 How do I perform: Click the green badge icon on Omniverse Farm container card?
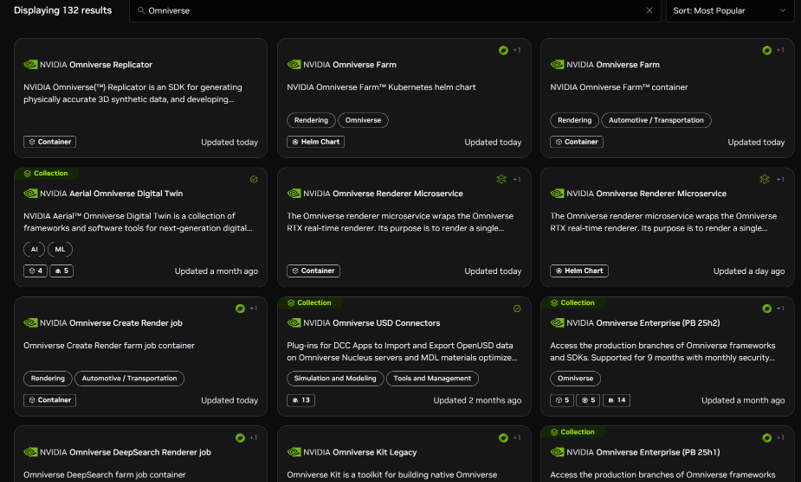pyautogui.click(x=766, y=50)
